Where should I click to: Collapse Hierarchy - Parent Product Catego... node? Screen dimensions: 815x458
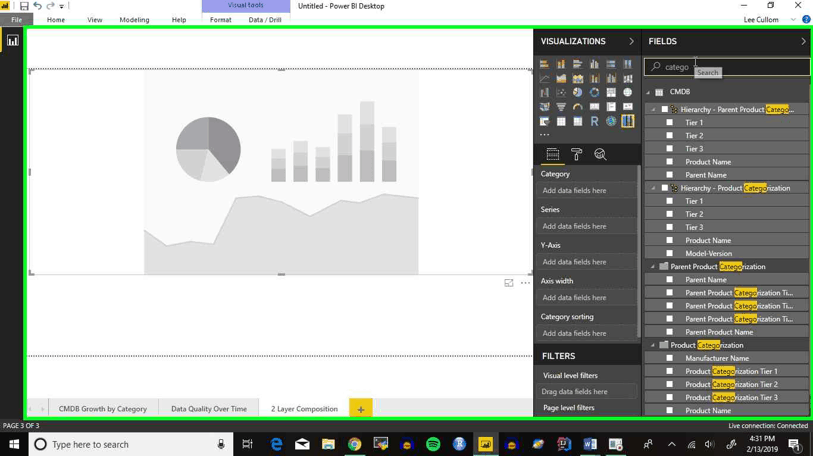654,110
